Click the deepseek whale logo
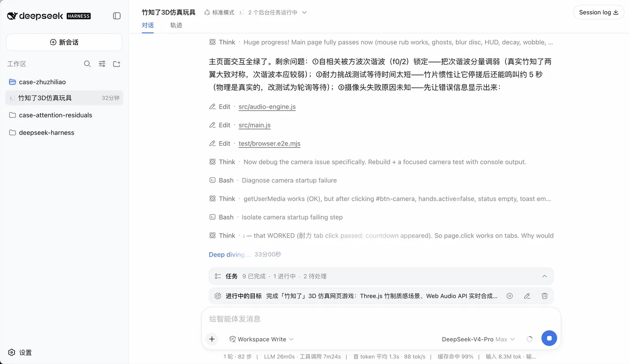Viewport: 630px width, 364px height. pos(13,16)
